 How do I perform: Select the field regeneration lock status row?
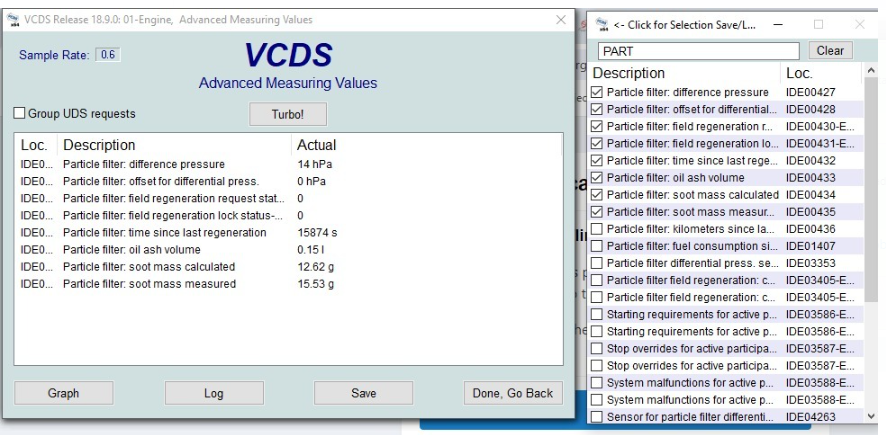288,215
